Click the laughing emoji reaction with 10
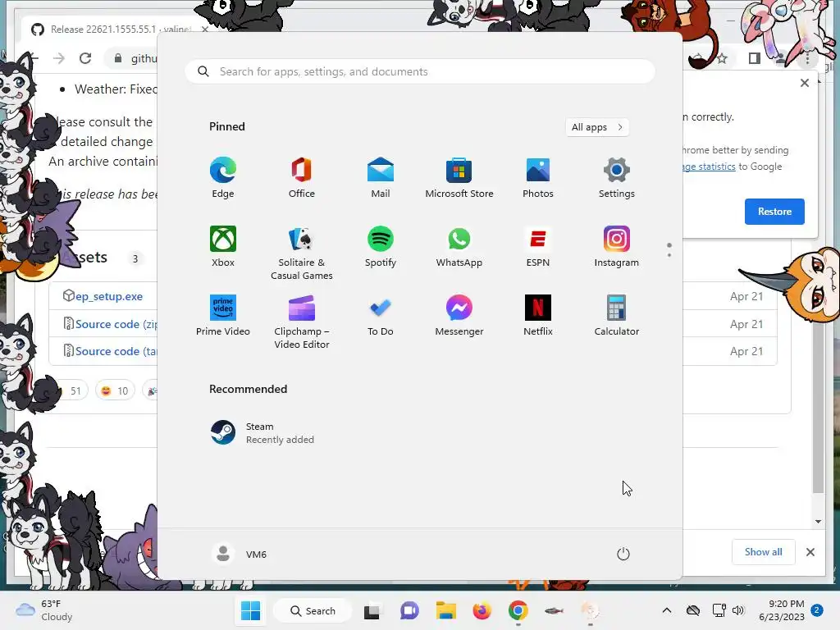840x630 pixels. coord(115,391)
